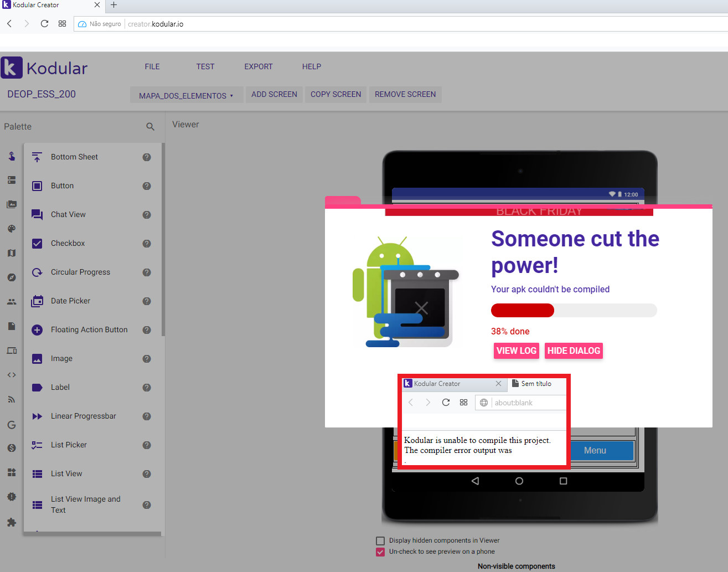Screen dimensions: 728x572
Task: Open the EXPORT menu
Action: [258, 66]
